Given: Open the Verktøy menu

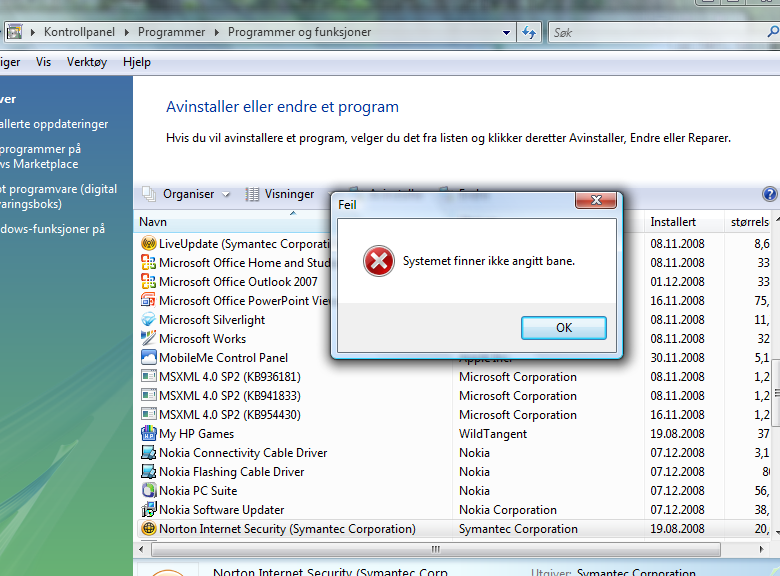Looking at the screenshot, I should click(87, 62).
